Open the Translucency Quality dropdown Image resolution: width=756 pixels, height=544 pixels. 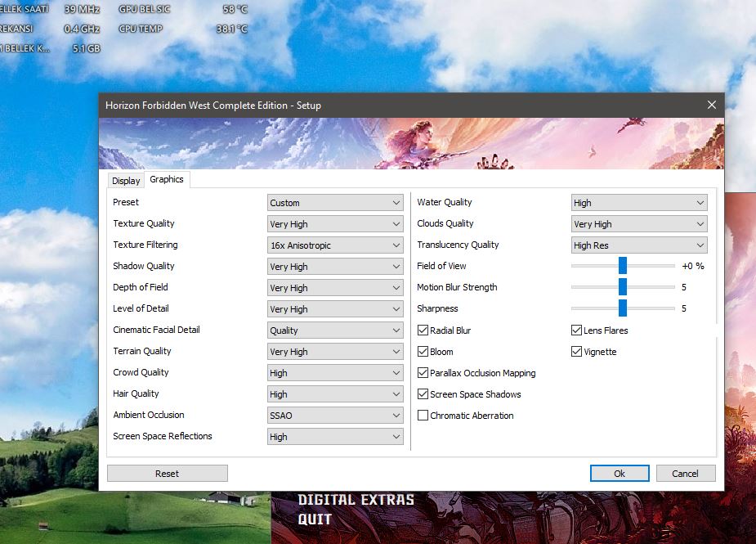pos(639,245)
